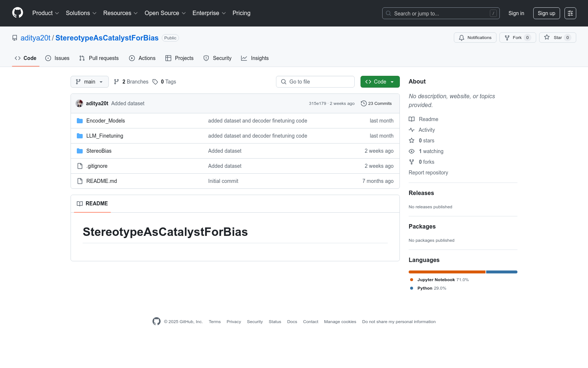Open the StereoBias folder name
The image size is (588, 368).
point(99,151)
